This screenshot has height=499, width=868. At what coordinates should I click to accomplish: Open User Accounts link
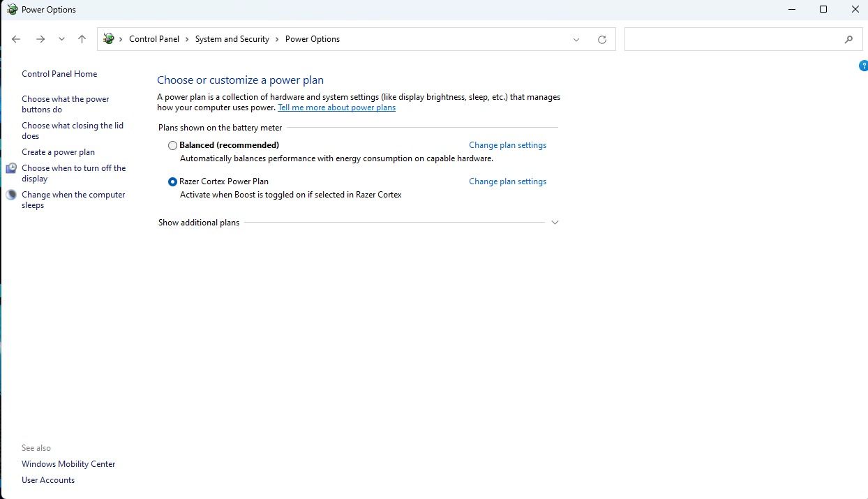[x=48, y=480]
